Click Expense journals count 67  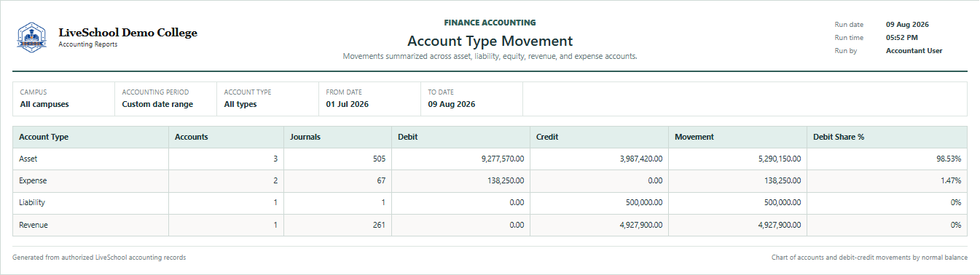381,180
